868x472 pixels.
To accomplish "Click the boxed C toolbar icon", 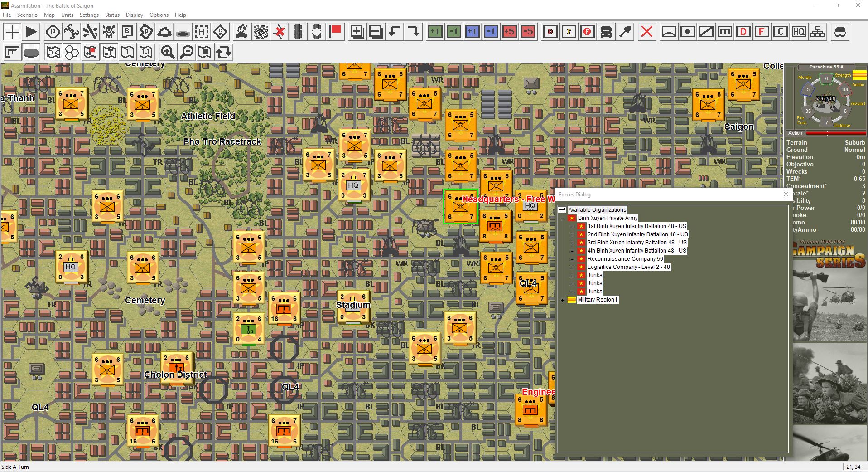I will click(781, 32).
